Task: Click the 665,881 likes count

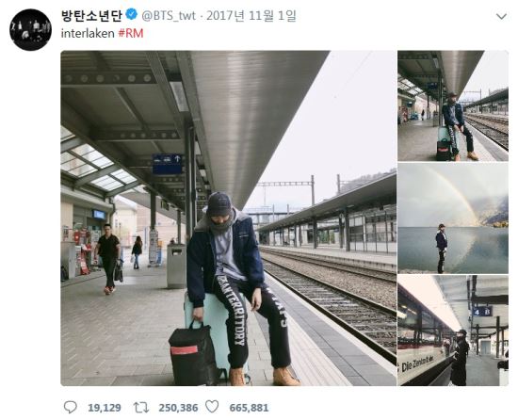Action: 249,408
